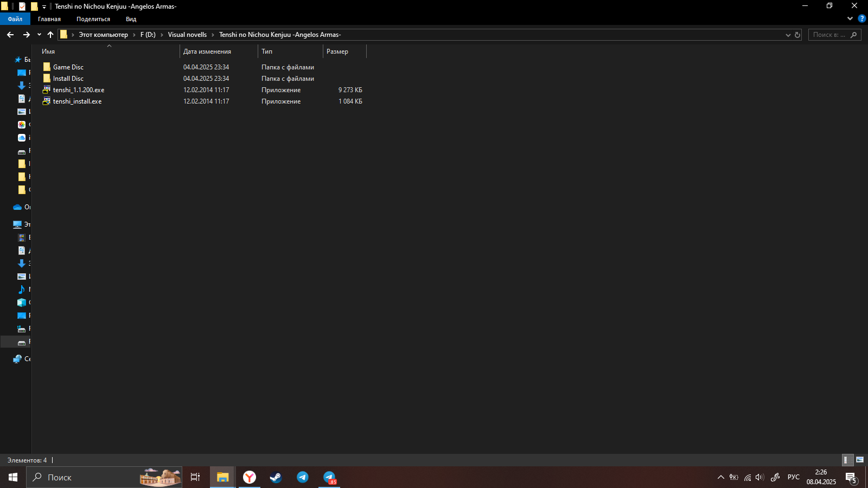Open the Telegram icon without a badge
868x488 pixels.
tap(303, 477)
